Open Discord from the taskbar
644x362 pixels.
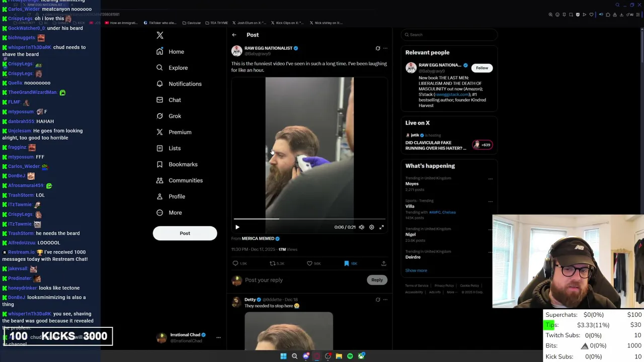pos(305,356)
